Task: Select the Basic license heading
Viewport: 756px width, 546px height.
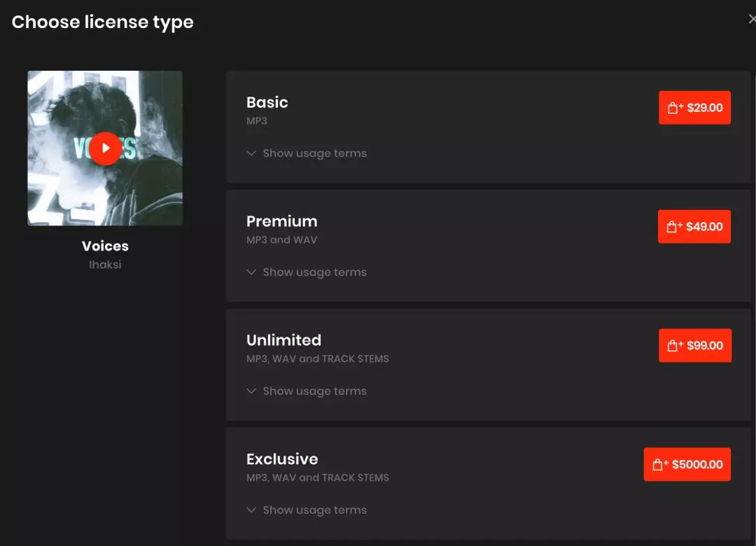Action: pos(267,102)
